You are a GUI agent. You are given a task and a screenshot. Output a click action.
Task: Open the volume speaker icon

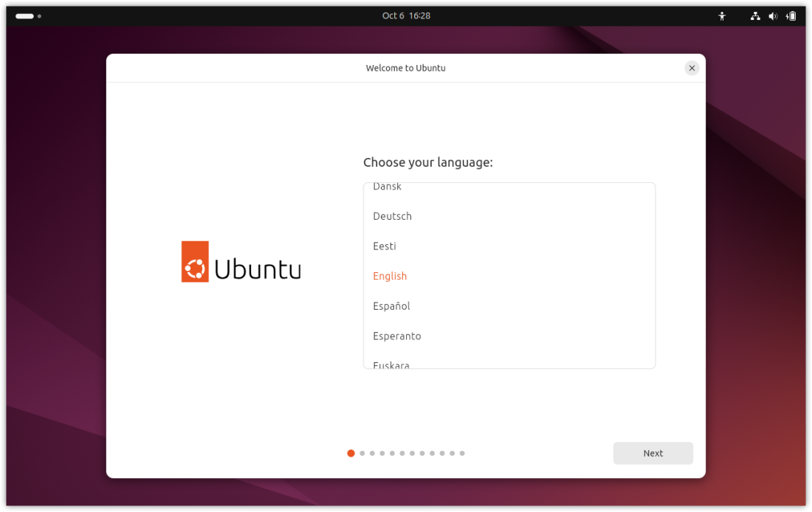(x=773, y=16)
